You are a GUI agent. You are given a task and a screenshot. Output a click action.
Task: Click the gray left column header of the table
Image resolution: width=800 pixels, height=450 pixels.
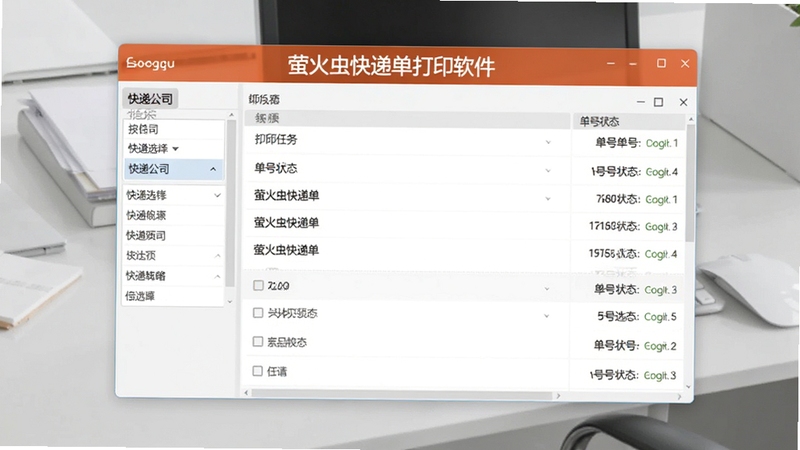pos(407,118)
